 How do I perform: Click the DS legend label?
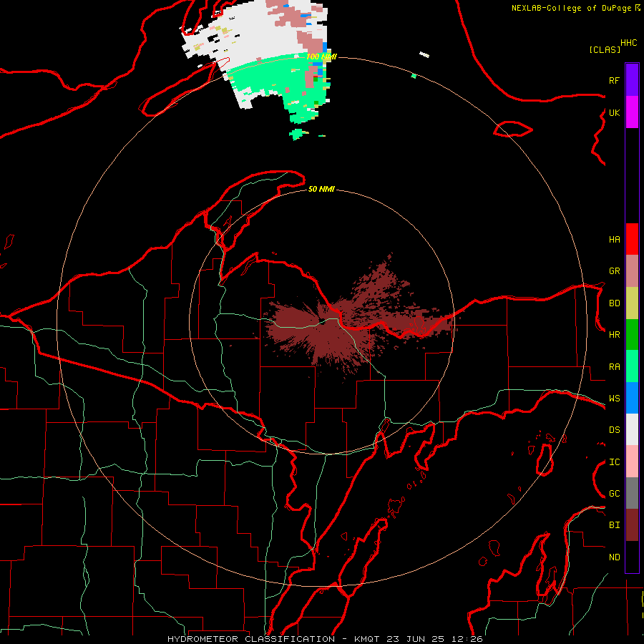pyautogui.click(x=614, y=430)
